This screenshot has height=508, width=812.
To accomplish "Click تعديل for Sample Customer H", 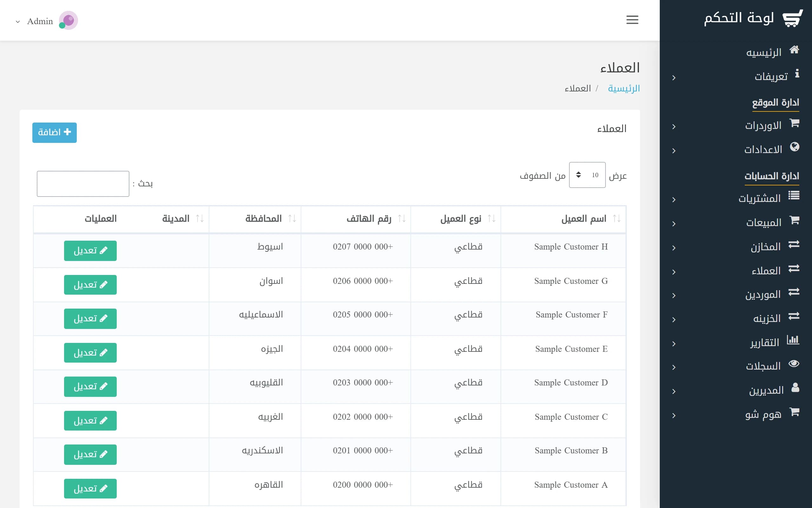I will [x=90, y=251].
